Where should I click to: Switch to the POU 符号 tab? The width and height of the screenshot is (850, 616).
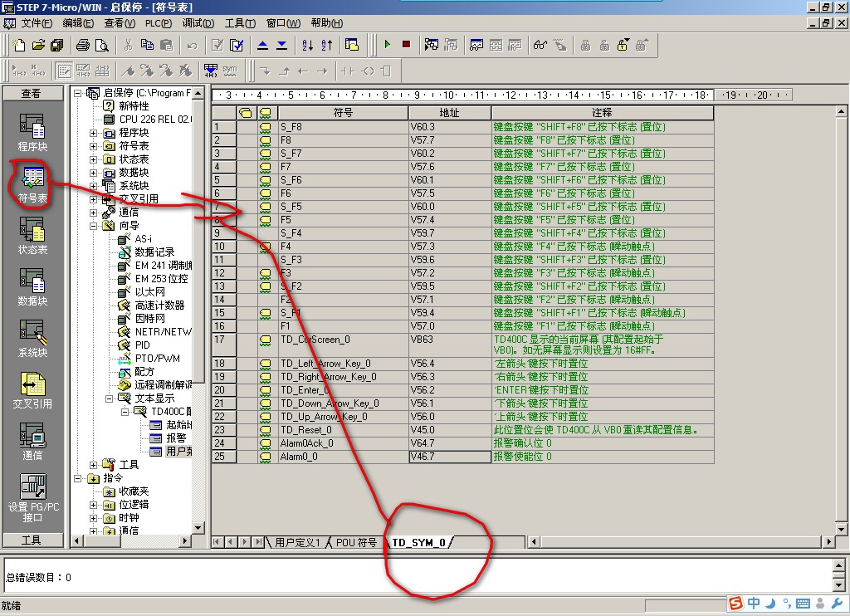pyautogui.click(x=355, y=543)
